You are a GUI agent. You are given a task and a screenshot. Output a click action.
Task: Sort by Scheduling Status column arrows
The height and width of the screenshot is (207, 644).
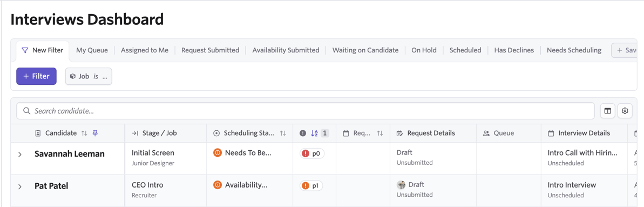[x=282, y=133]
